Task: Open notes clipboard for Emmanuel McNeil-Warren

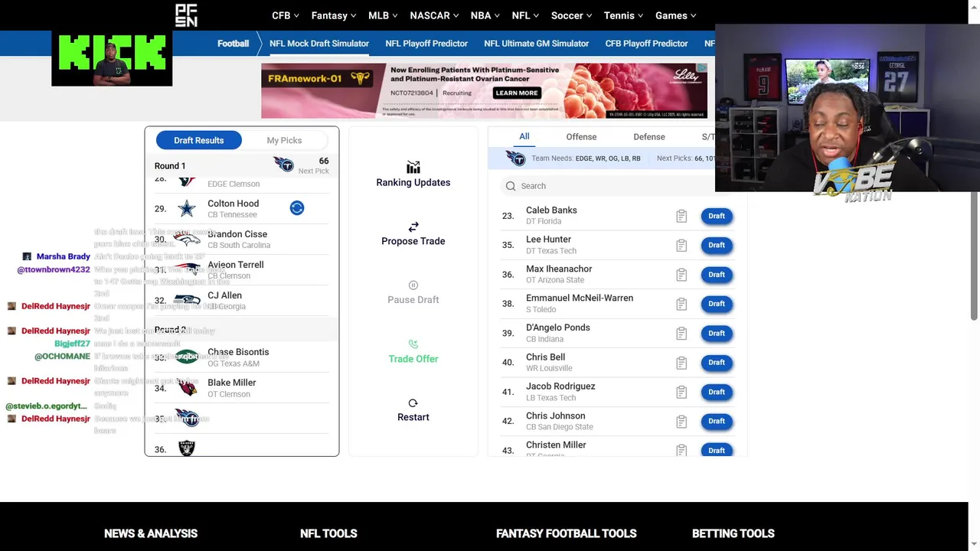Action: [x=681, y=304]
